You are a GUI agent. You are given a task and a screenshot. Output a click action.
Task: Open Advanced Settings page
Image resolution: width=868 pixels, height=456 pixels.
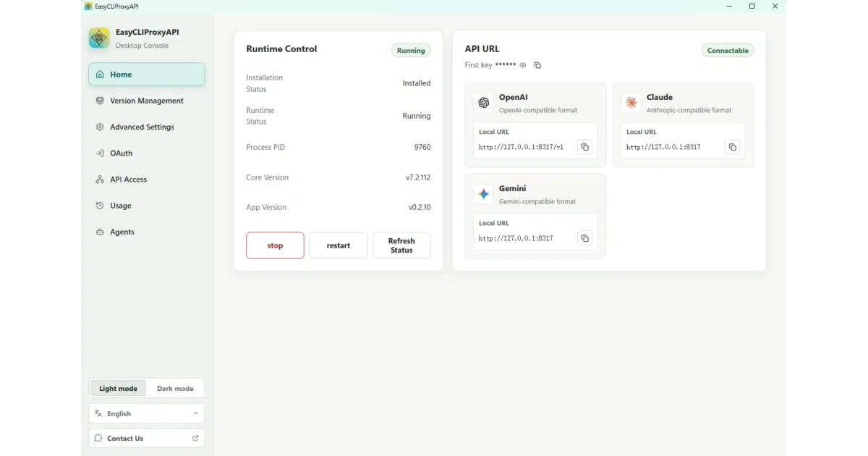(x=147, y=127)
